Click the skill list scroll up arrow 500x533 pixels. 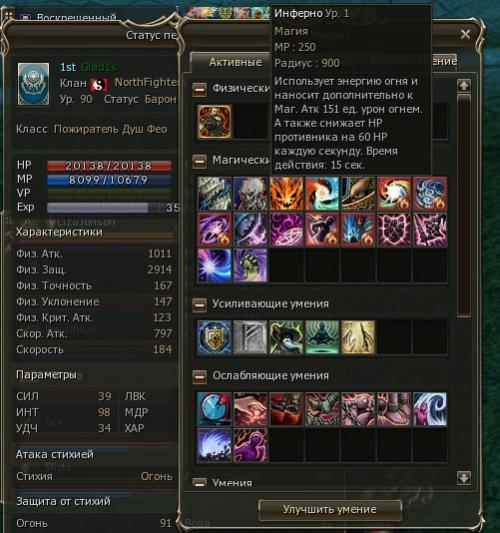(x=464, y=86)
